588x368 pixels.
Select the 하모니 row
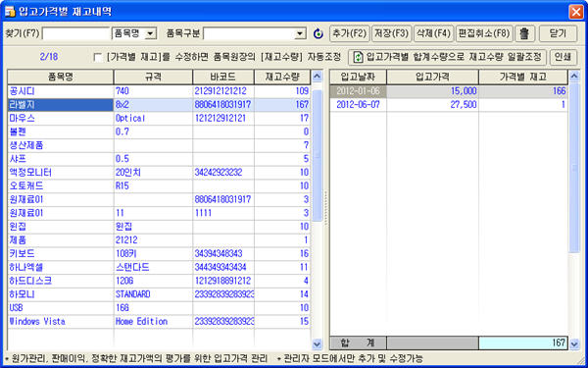click(x=159, y=294)
